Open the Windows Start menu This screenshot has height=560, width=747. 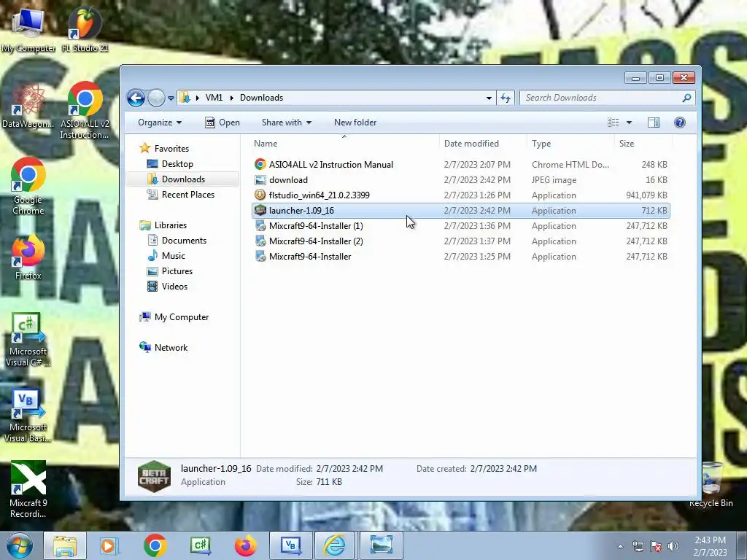pyautogui.click(x=19, y=545)
